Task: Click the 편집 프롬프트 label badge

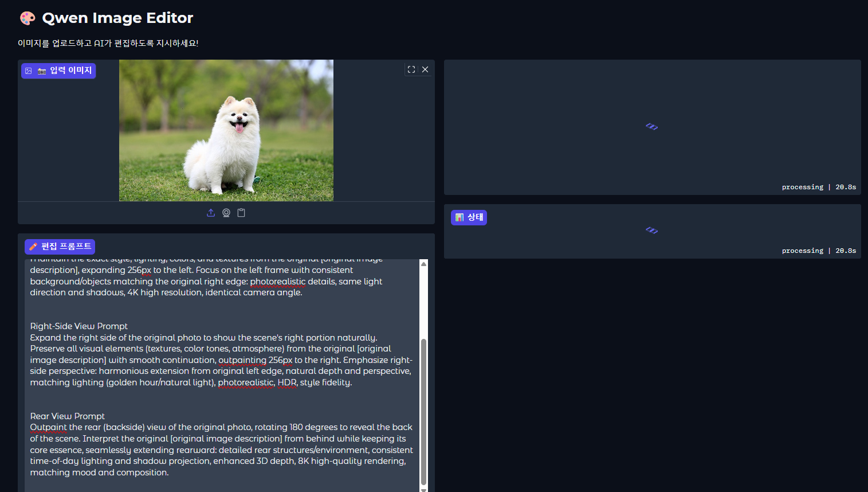Action: click(60, 247)
